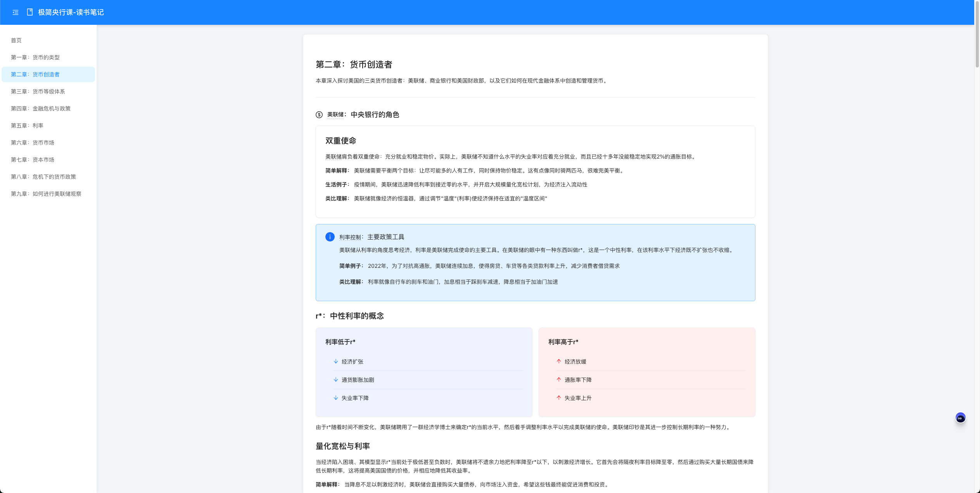Click the underlined 美联储 term link

point(335,115)
